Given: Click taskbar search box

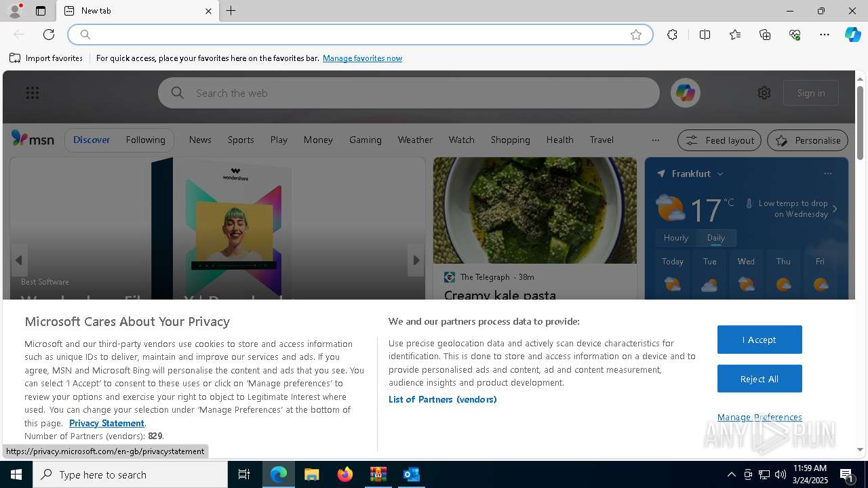Looking at the screenshot, I should pos(130,474).
